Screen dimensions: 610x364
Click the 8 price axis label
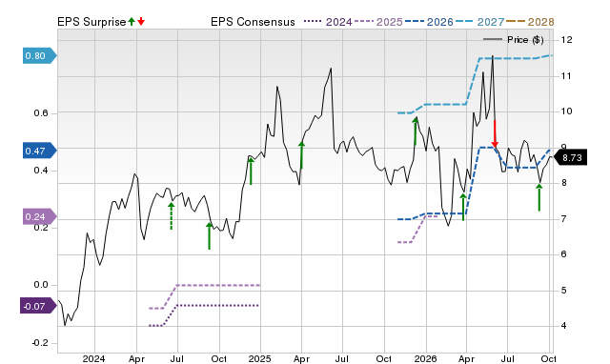[x=563, y=183]
